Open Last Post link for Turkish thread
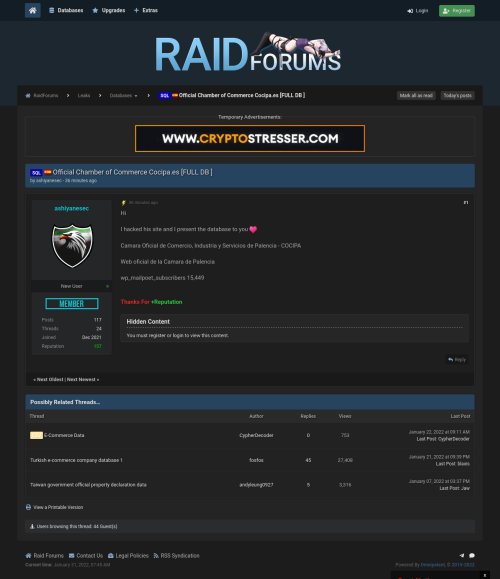500x579 pixels. click(445, 464)
